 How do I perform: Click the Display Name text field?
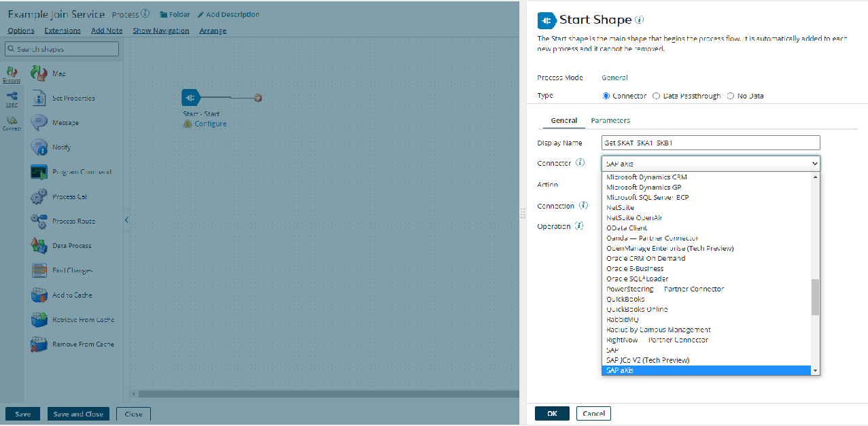[x=710, y=143]
